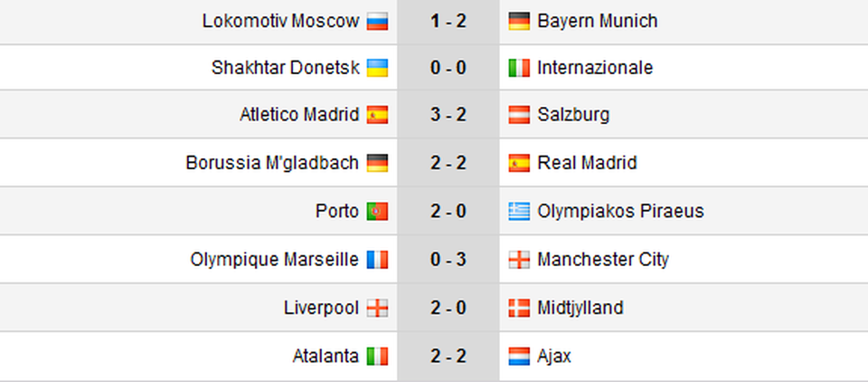The height and width of the screenshot is (382, 868).
Task: Click the Greek flag beside Olympiakos Piraeus
Action: [x=519, y=212]
